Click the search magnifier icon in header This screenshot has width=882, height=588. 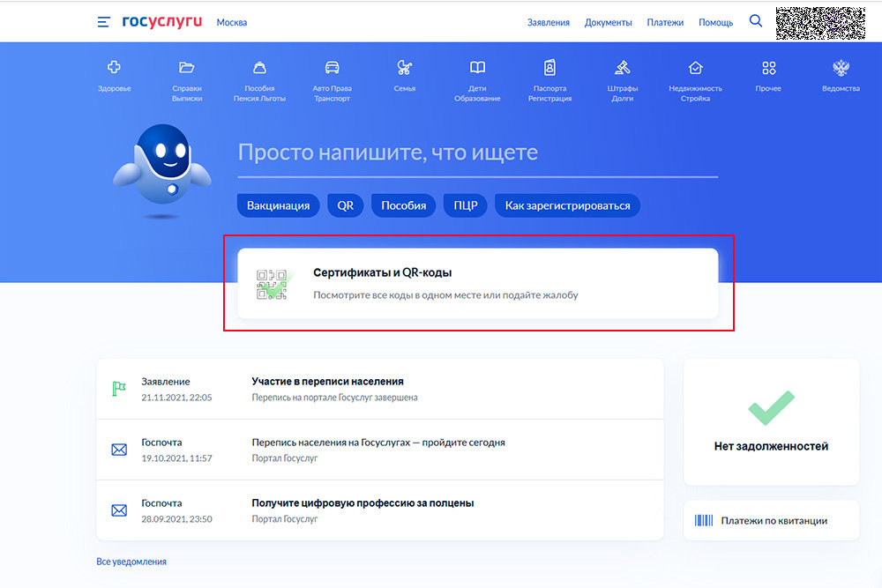[x=756, y=21]
